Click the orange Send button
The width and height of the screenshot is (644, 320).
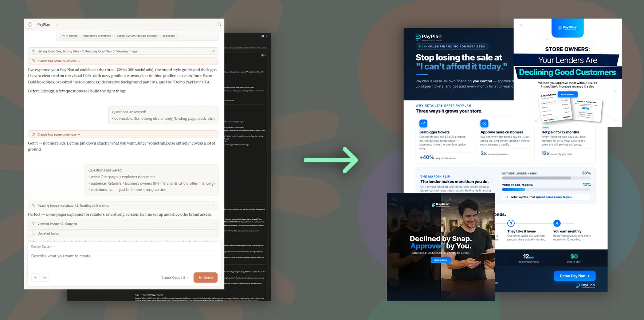(x=205, y=277)
